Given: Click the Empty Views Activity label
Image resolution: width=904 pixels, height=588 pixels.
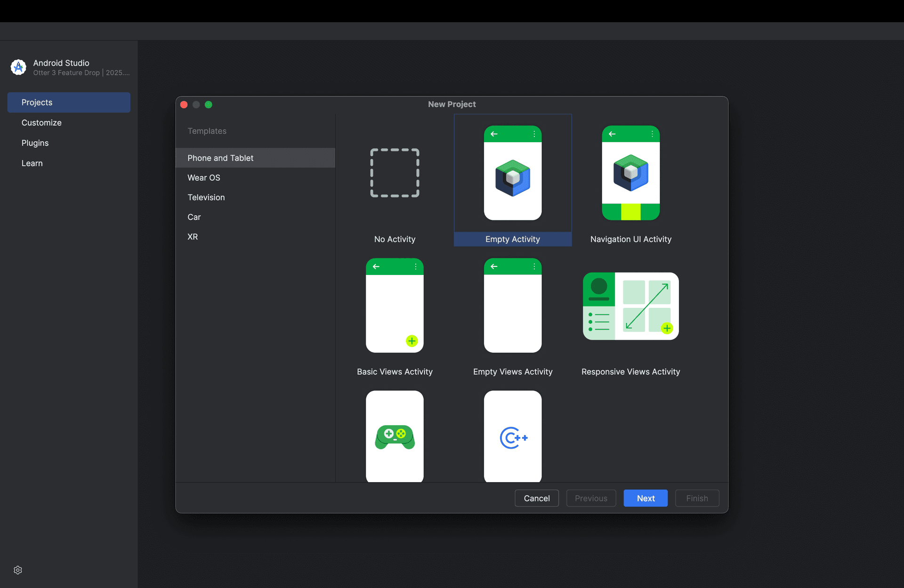Looking at the screenshot, I should [513, 371].
